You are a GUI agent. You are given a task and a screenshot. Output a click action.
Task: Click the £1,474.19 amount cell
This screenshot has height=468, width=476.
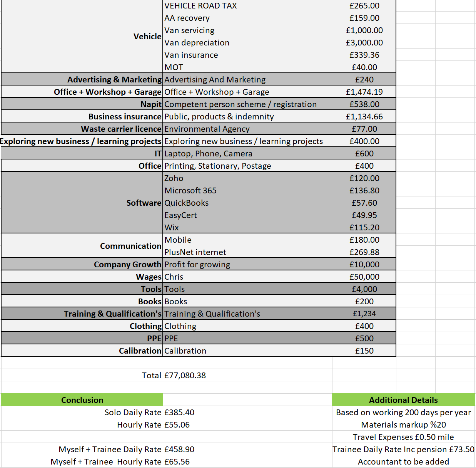364,92
